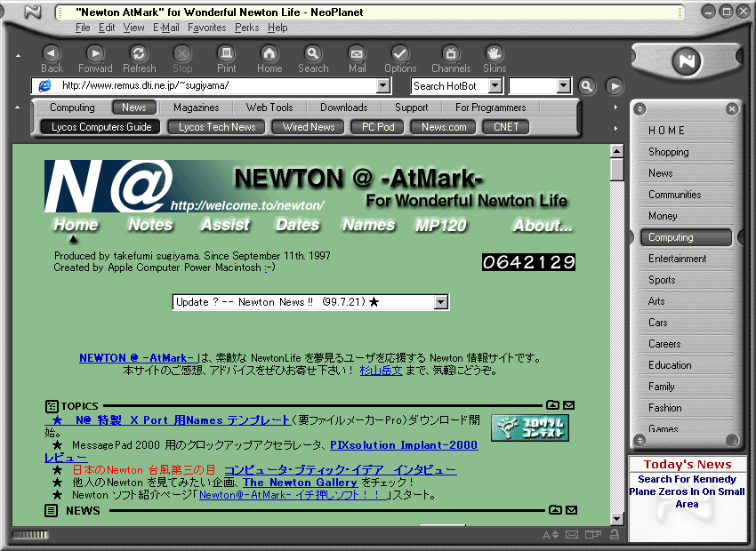The image size is (756, 551).
Task: Click the envelope icon in the status bar
Action: pos(572,535)
